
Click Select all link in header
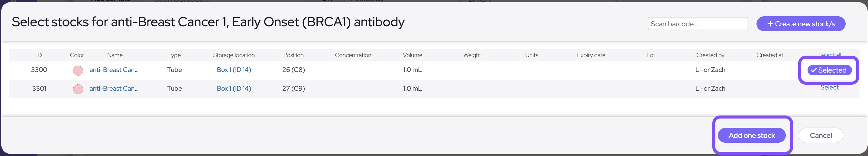(x=829, y=54)
